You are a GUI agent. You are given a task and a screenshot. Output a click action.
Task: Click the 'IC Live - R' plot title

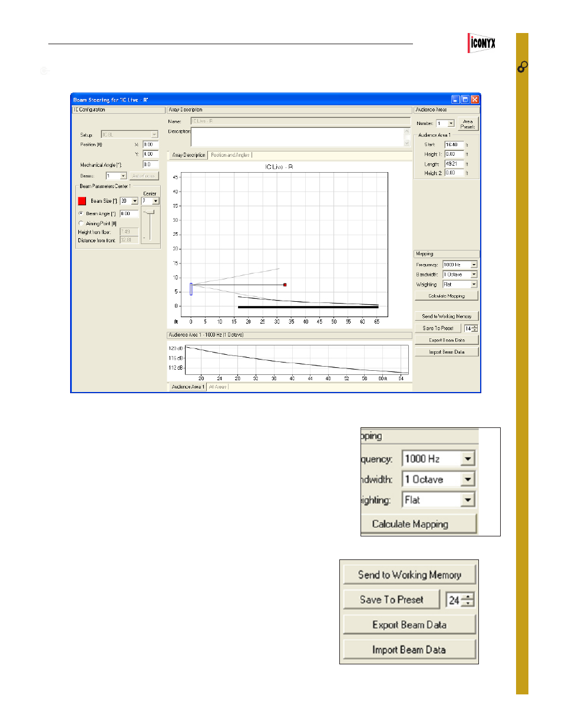click(x=279, y=167)
